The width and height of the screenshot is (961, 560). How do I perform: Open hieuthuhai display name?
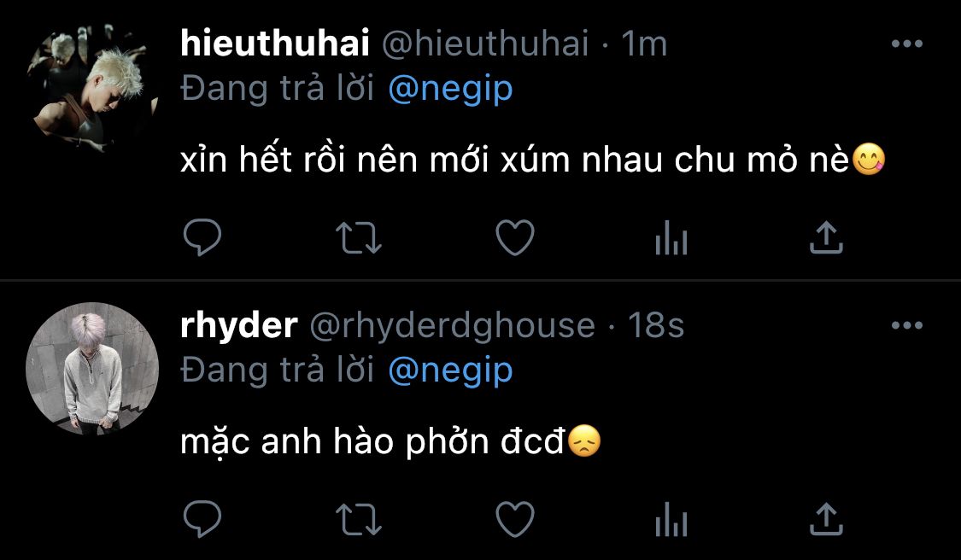click(x=275, y=44)
